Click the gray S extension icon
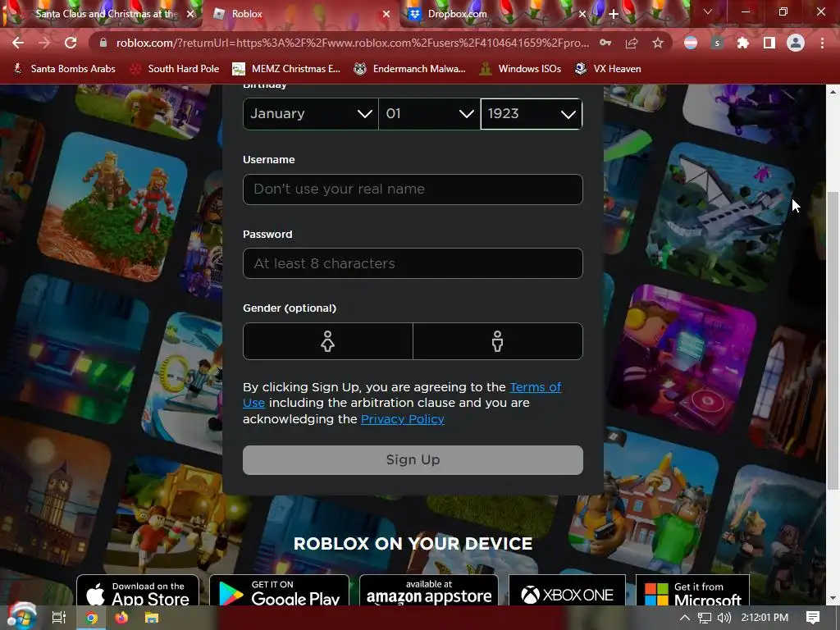 [x=717, y=43]
